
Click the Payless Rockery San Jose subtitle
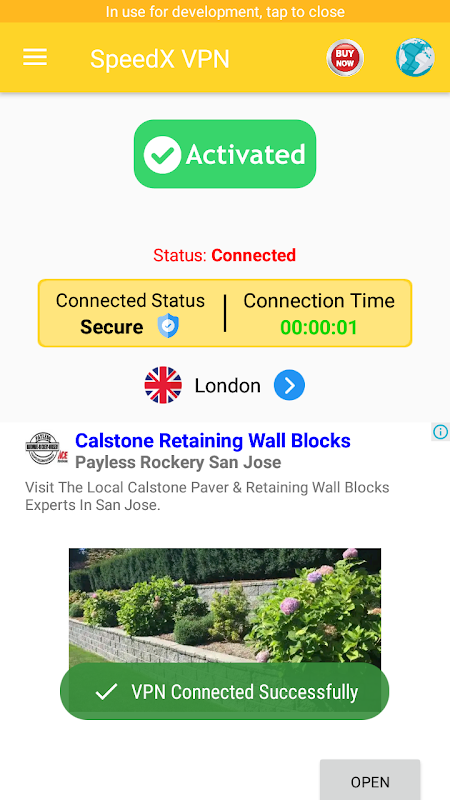[178, 462]
